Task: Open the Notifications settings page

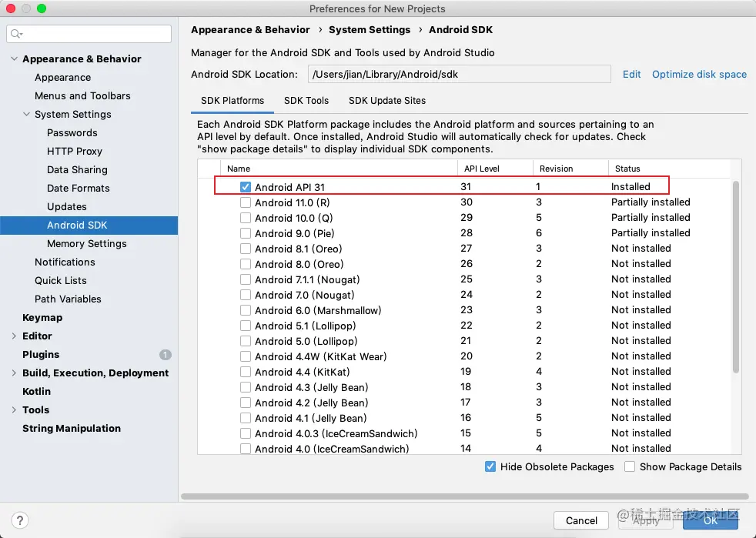Action: pos(65,262)
